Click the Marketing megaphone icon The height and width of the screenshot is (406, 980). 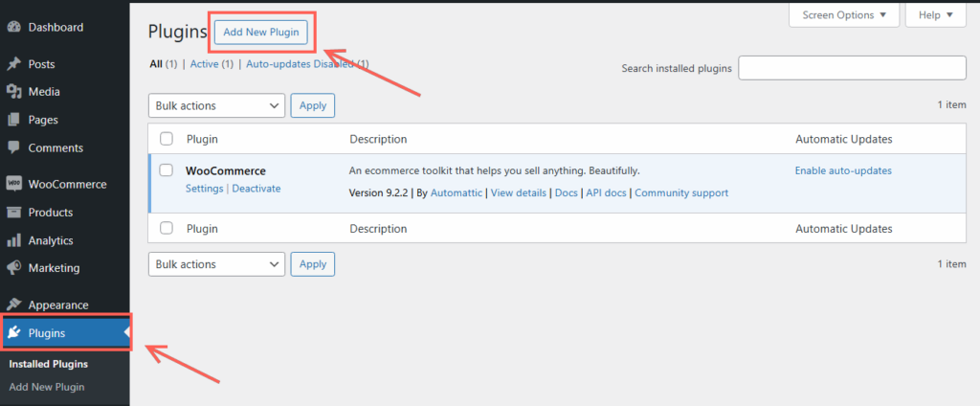point(13,268)
